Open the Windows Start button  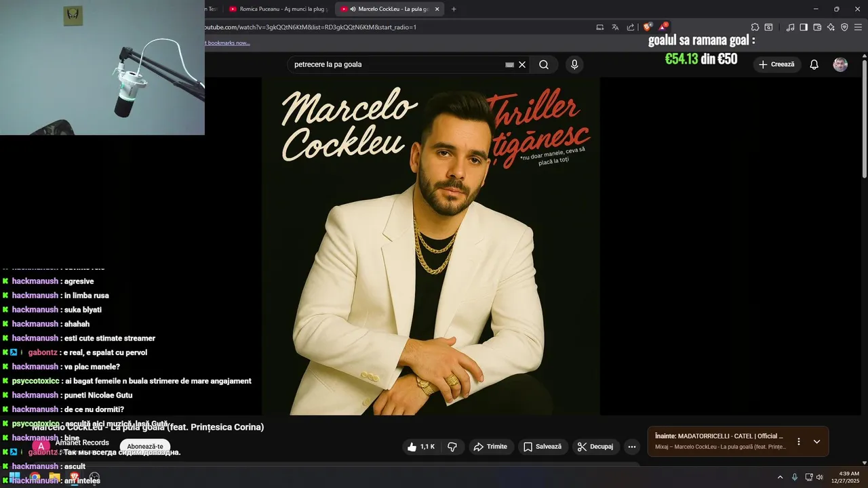(14, 477)
